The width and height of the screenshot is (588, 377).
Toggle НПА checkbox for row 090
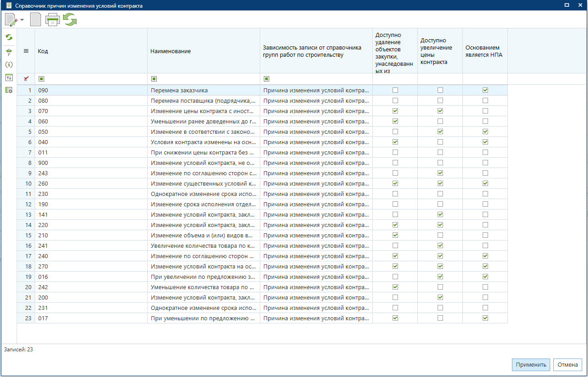coord(485,90)
